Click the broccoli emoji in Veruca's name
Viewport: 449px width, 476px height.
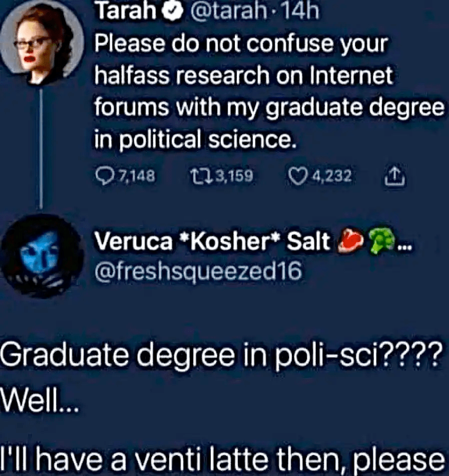(x=379, y=243)
